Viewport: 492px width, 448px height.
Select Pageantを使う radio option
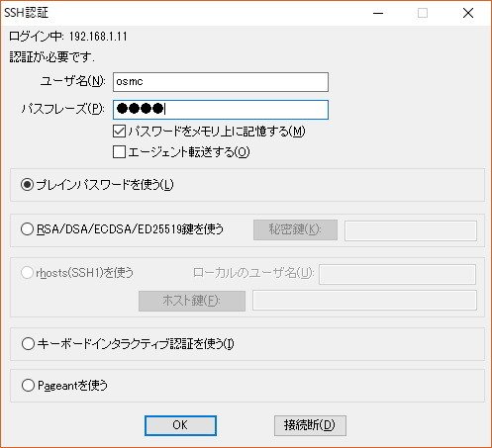pos(28,385)
